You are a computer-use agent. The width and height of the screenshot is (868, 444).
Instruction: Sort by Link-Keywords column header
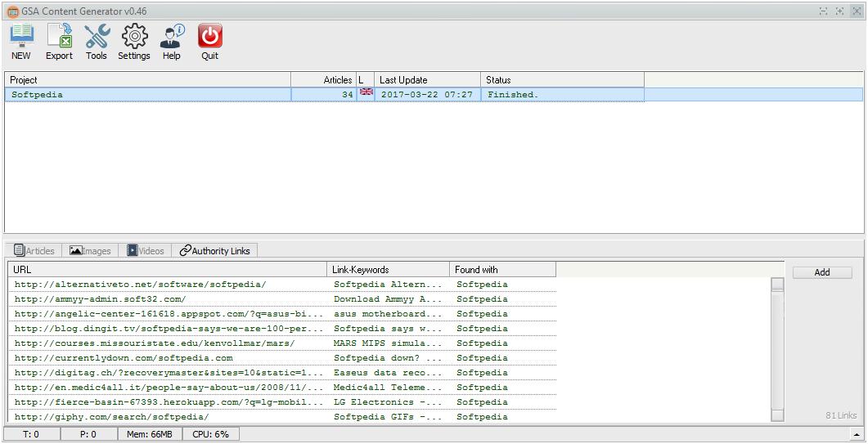[389, 270]
